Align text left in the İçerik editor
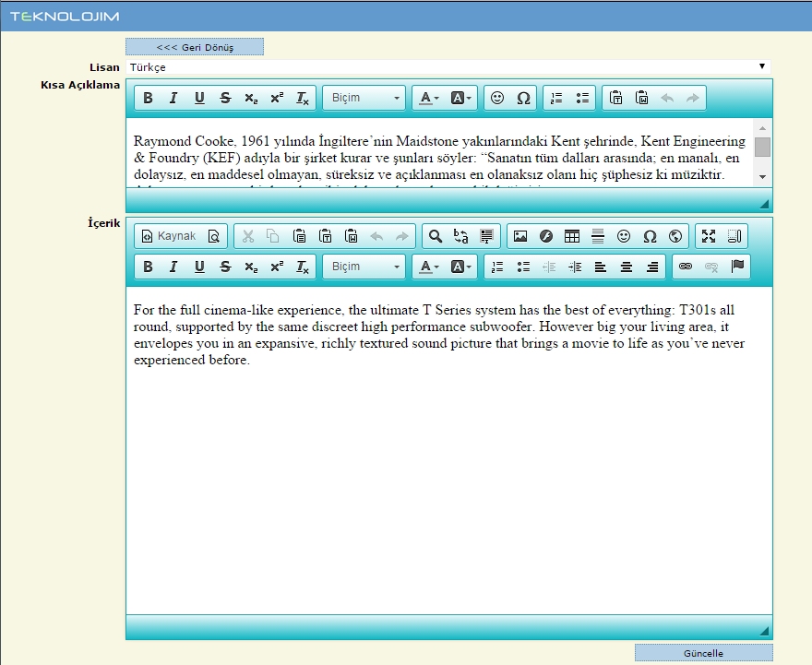This screenshot has height=665, width=812. point(601,267)
